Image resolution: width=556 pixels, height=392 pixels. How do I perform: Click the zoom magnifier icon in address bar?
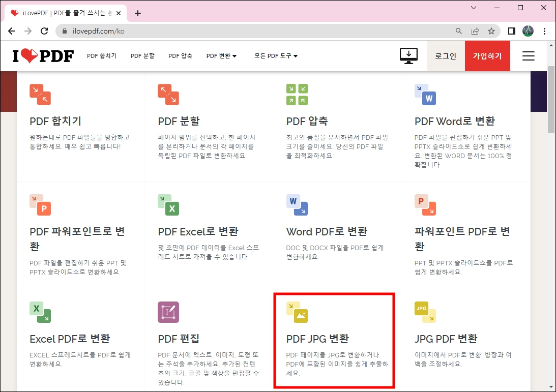[x=459, y=31]
